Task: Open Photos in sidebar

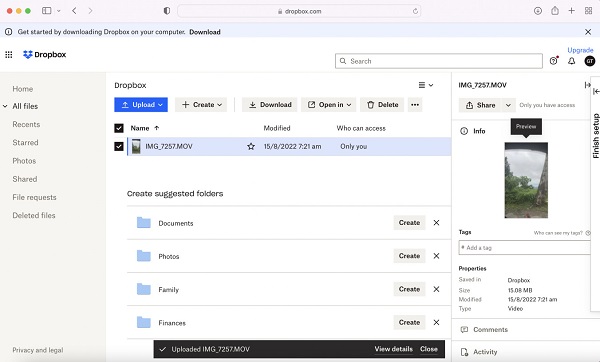Action: pyautogui.click(x=24, y=161)
